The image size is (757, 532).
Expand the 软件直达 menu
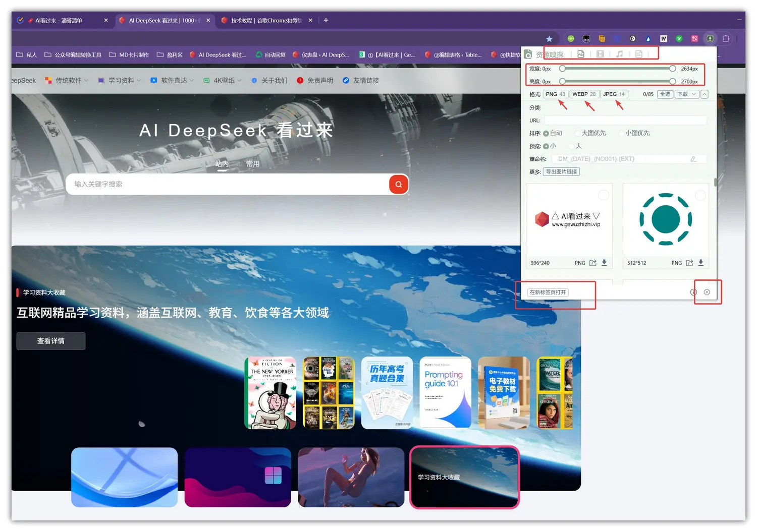(172, 80)
